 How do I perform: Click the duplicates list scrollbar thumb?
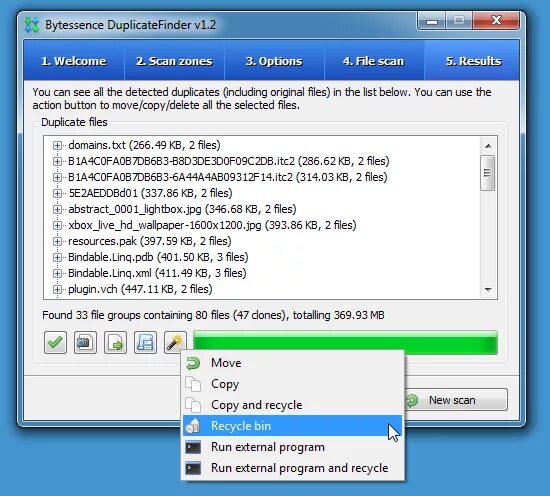coord(488,173)
